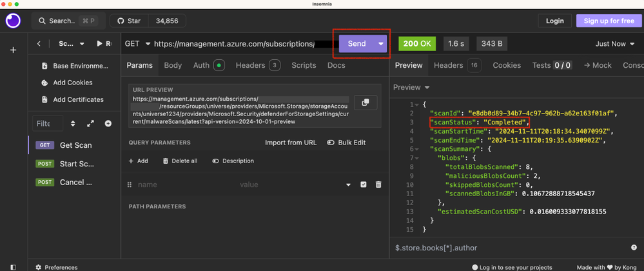The image size is (644, 271).
Task: Open the Send options dropdown arrow
Action: (x=381, y=44)
